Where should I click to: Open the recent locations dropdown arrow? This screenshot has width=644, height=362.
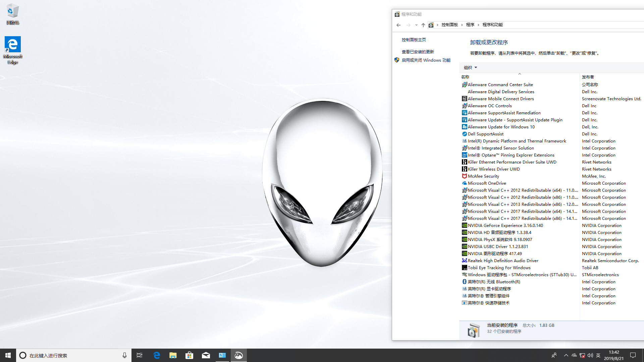coord(416,25)
